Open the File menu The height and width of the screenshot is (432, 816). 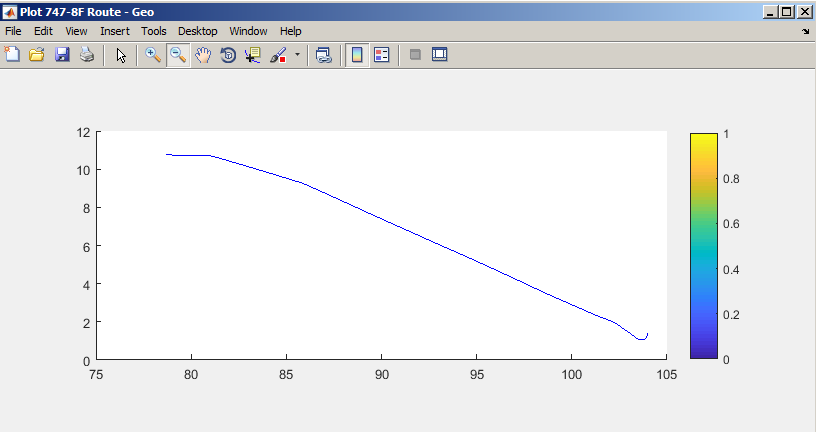pos(13,31)
